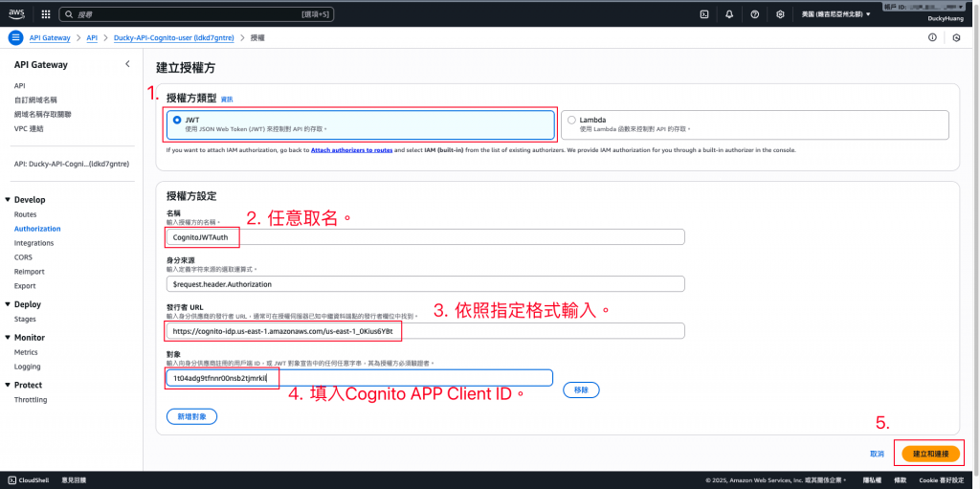This screenshot has height=489, width=980.
Task: Open API item in sidebar
Action: point(19,86)
